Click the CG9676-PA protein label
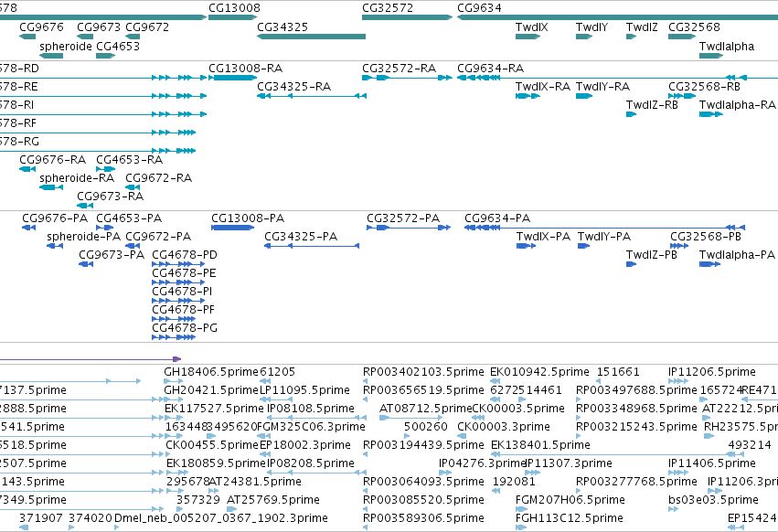The image size is (778, 532). tap(55, 218)
